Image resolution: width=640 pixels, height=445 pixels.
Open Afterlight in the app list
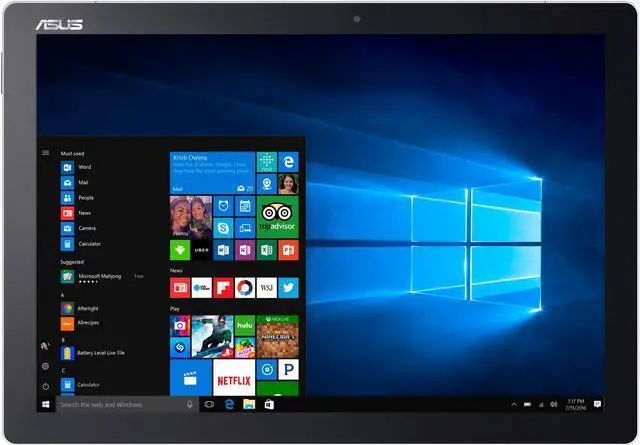(x=80, y=308)
